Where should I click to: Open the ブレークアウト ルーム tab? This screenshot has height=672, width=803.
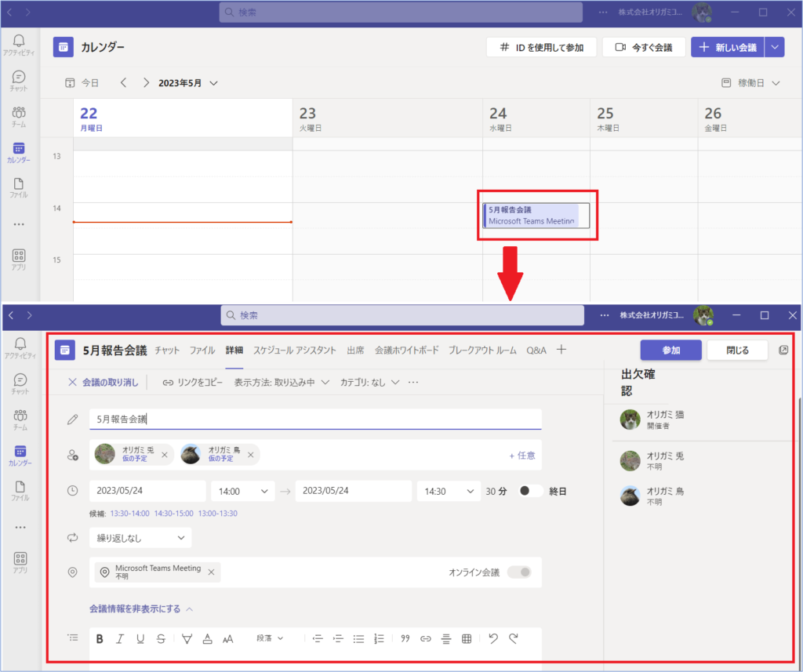[x=482, y=351]
